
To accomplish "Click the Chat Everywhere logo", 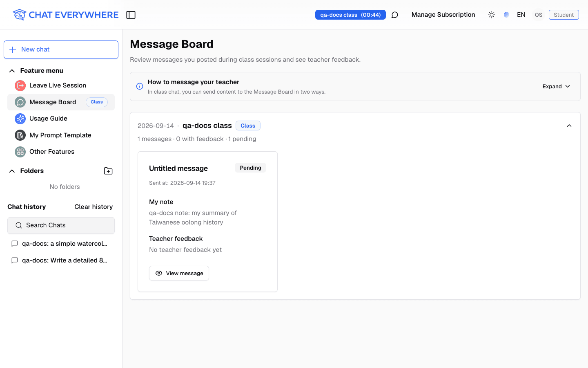I will (65, 15).
